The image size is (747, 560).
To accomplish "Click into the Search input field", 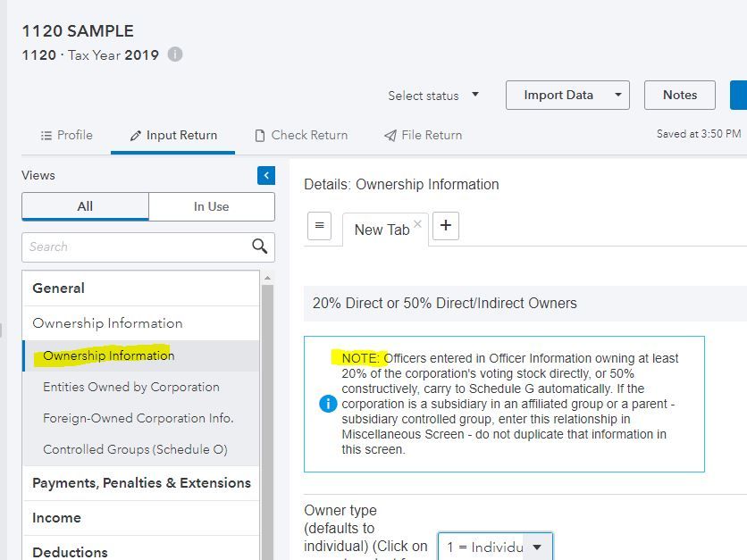I will [x=134, y=247].
